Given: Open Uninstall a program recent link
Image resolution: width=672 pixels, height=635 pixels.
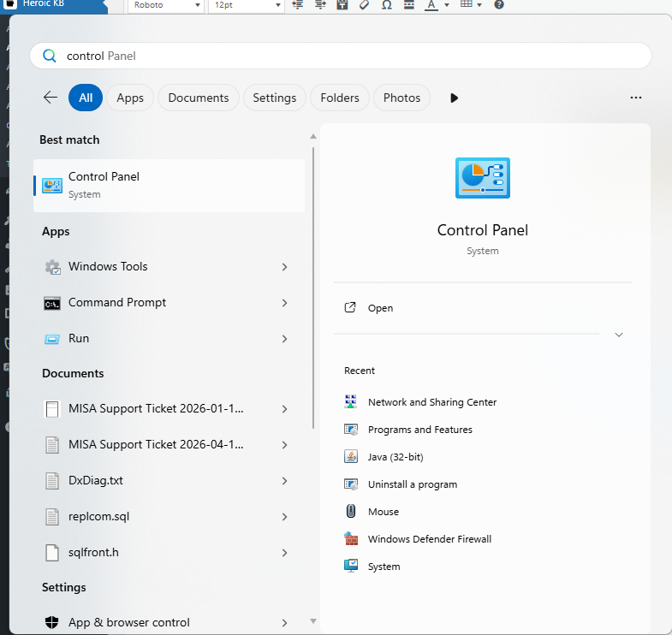Looking at the screenshot, I should pyautogui.click(x=412, y=484).
